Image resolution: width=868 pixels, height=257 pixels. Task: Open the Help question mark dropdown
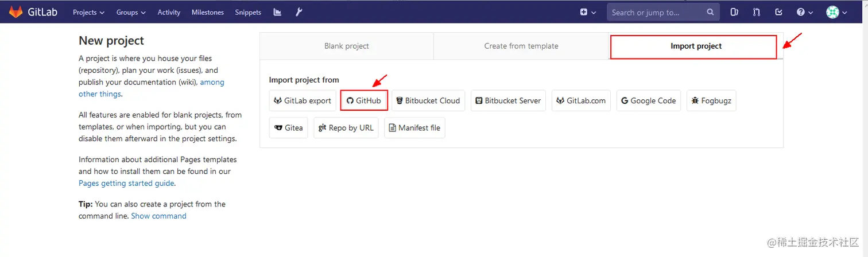pos(805,12)
